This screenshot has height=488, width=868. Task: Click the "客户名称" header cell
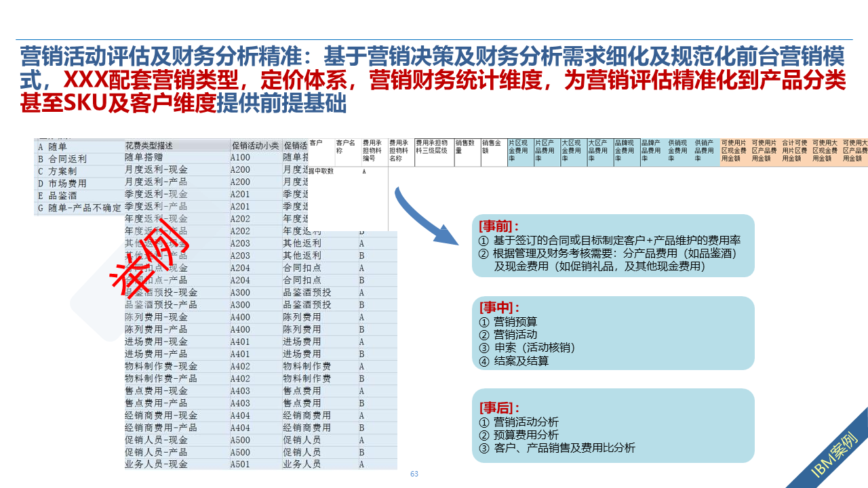348,152
